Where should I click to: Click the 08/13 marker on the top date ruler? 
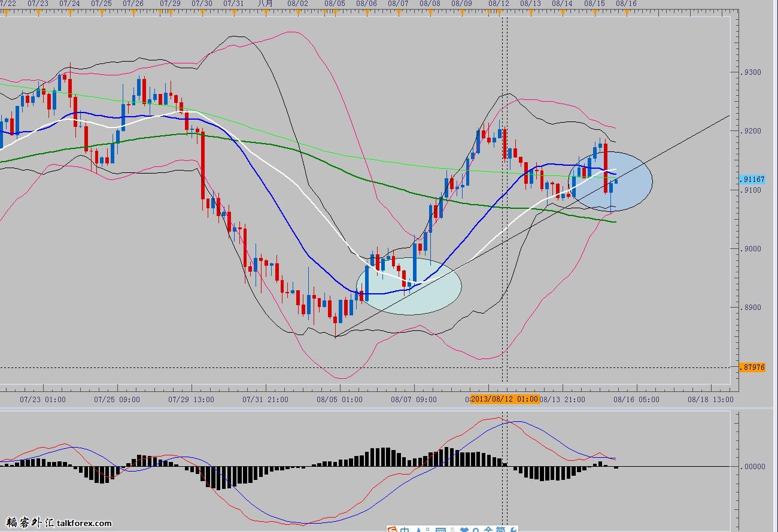coord(530,4)
